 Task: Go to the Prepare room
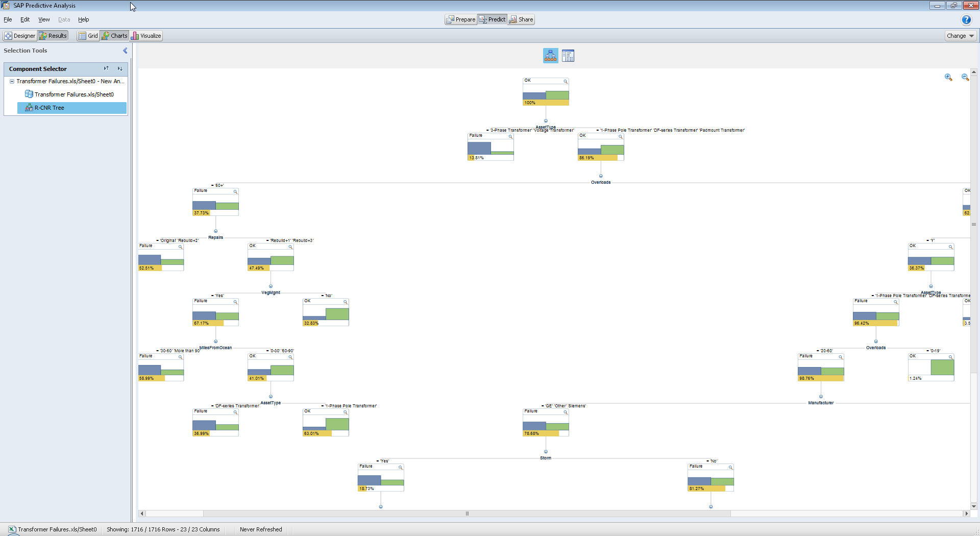point(461,19)
